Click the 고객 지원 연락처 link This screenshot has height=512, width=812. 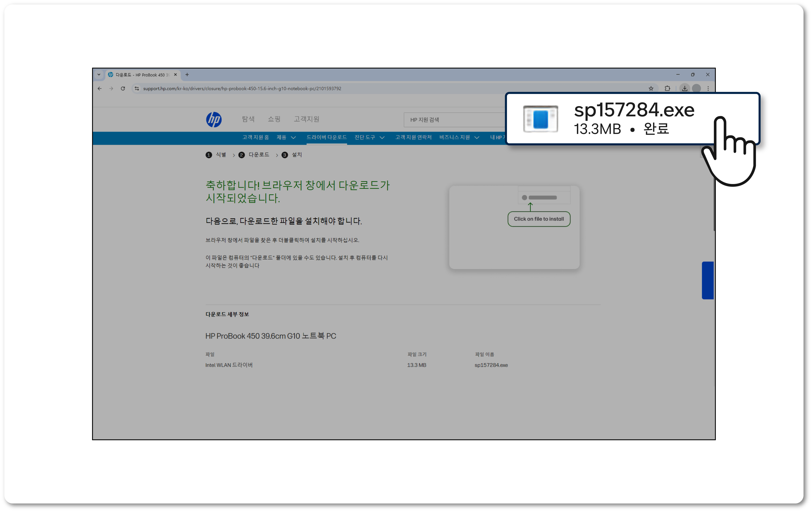(413, 137)
